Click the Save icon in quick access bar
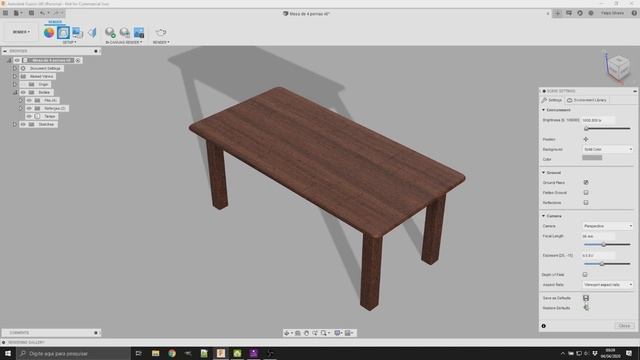The width and height of the screenshot is (640, 360). click(x=31, y=13)
